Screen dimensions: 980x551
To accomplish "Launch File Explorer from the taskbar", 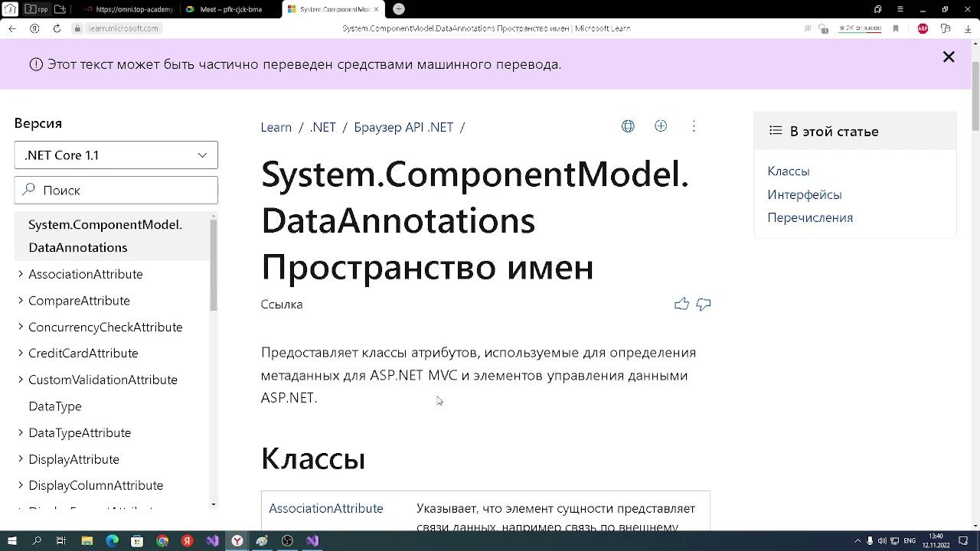I will click(x=87, y=541).
